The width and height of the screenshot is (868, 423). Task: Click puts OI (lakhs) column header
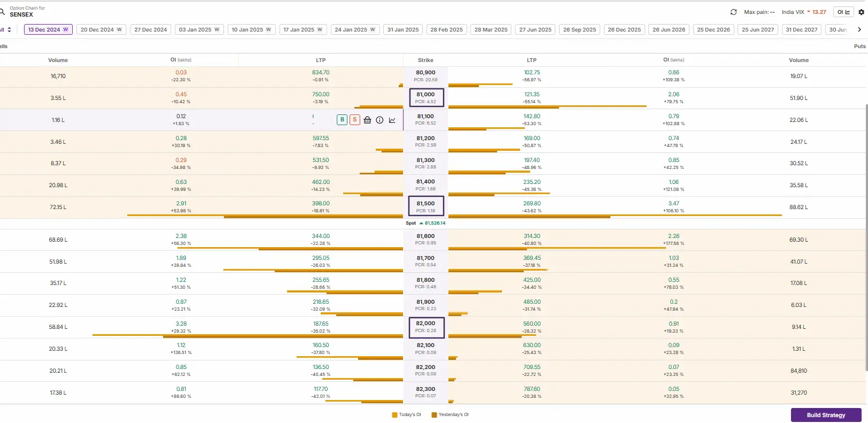(673, 60)
